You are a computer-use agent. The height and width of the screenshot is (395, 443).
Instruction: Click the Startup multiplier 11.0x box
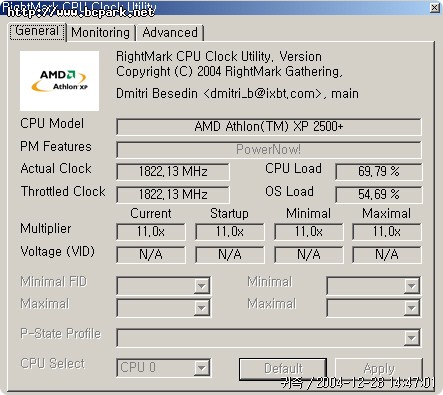click(230, 232)
